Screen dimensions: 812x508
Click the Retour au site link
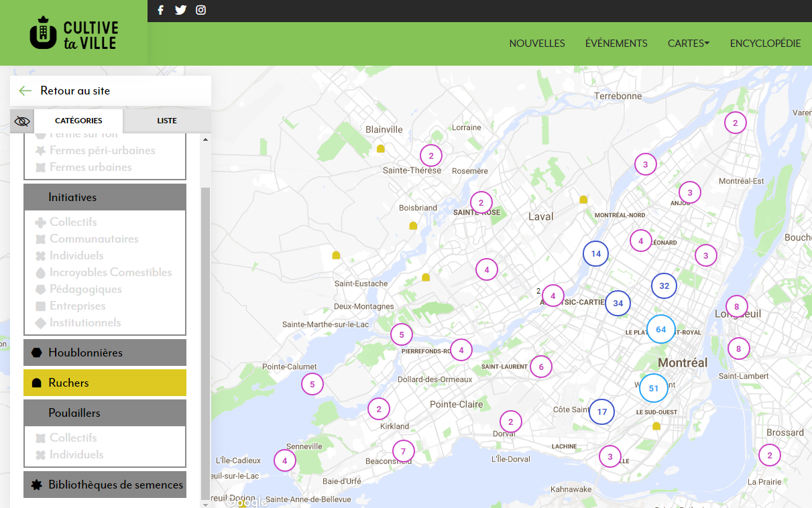pos(74,90)
